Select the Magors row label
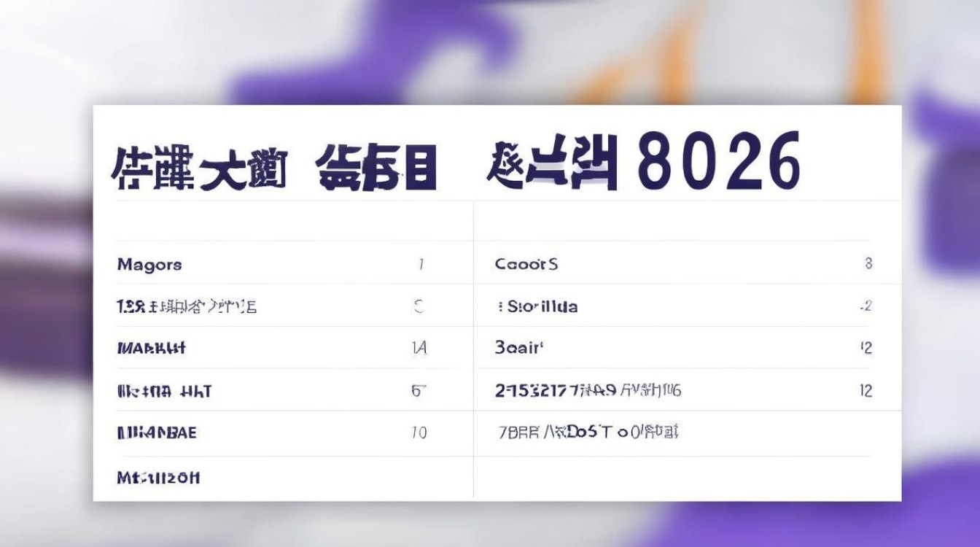This screenshot has height=547, width=980. click(x=150, y=264)
